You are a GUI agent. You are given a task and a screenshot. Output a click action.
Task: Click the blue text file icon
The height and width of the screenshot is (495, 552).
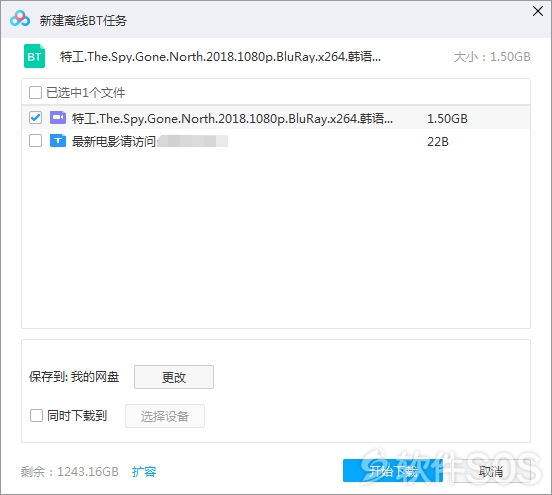(x=58, y=141)
